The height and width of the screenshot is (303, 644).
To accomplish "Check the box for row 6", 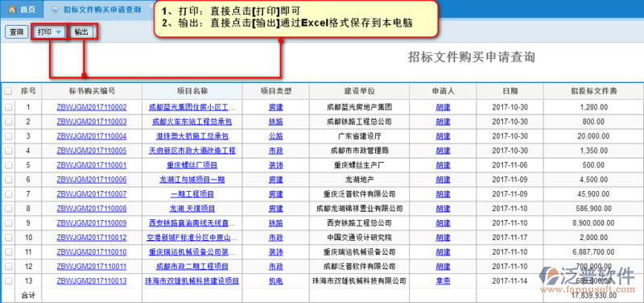I will click(x=8, y=180).
